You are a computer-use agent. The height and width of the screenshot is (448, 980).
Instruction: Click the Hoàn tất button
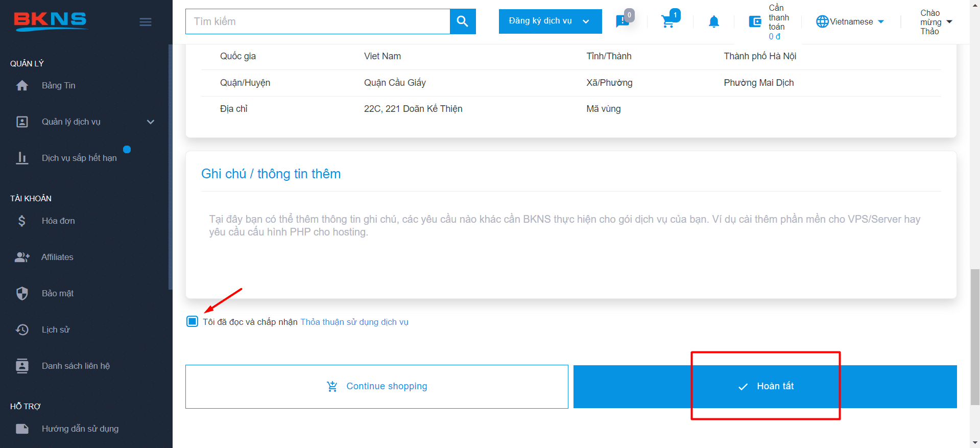click(765, 387)
